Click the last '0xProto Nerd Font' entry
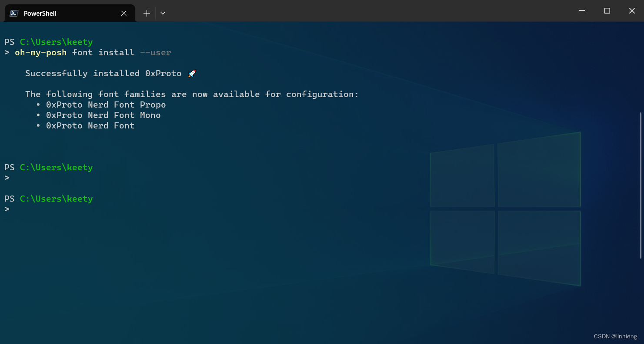This screenshot has width=644, height=344. click(x=90, y=125)
